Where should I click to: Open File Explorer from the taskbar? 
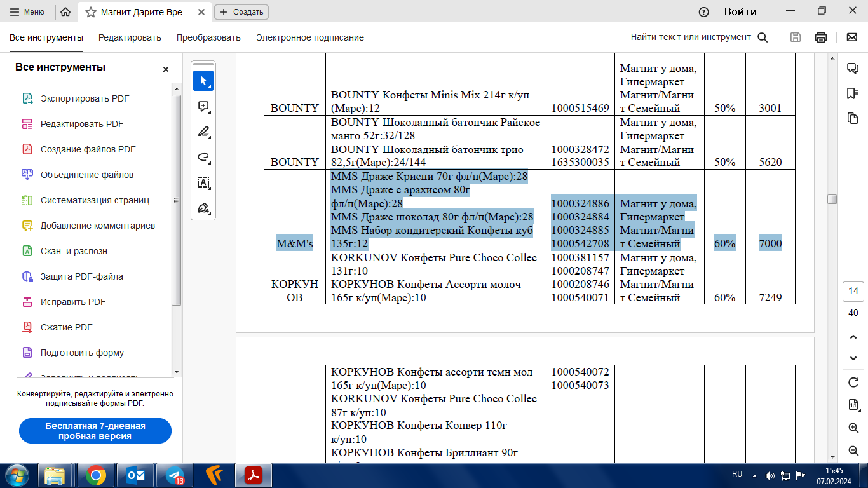tap(55, 475)
